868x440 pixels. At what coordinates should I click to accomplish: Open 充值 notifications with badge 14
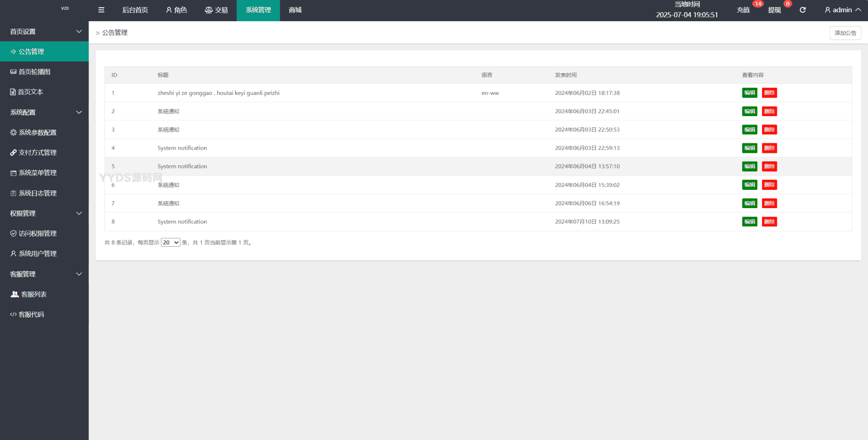tap(743, 10)
